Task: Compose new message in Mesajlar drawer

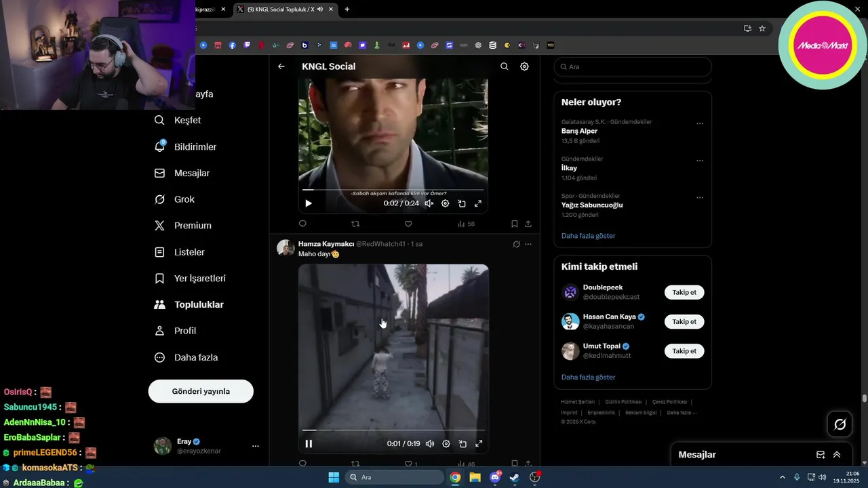Action: [821, 455]
